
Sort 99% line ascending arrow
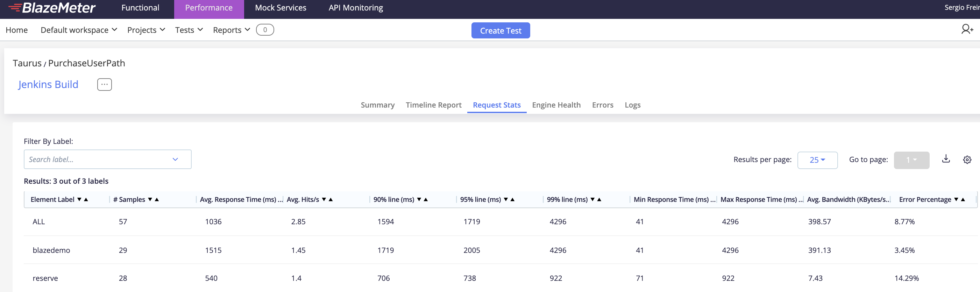tap(599, 199)
